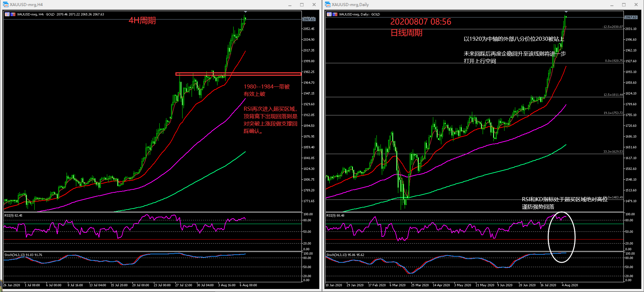This screenshot has width=644, height=292.
Task: Toggle one-click trading panel icon in H4 chart
Action: 7,14
